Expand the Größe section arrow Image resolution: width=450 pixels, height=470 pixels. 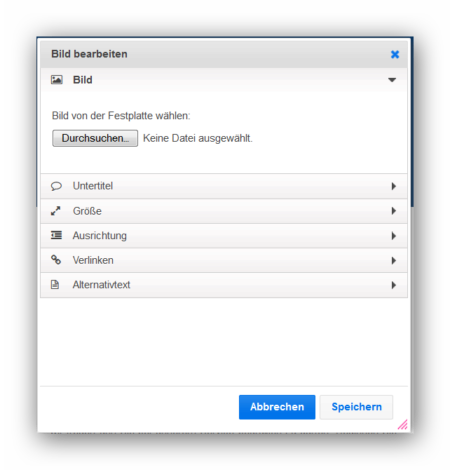[x=394, y=211]
